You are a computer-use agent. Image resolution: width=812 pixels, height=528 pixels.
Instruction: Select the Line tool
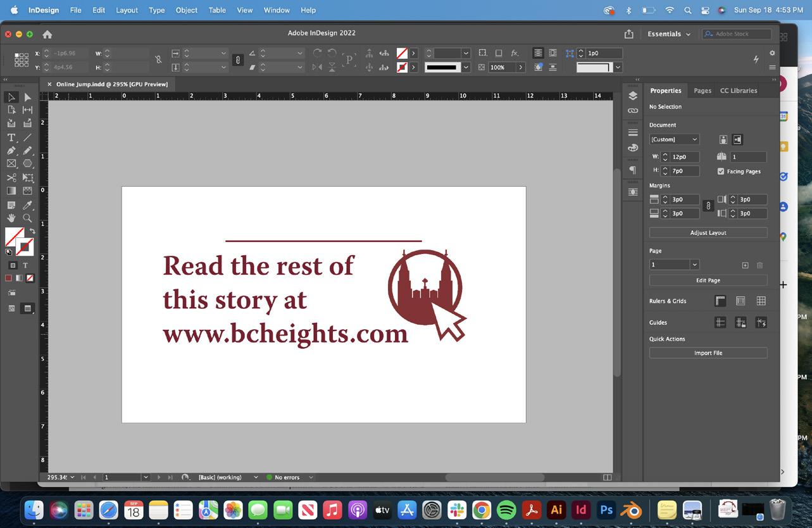(27, 137)
